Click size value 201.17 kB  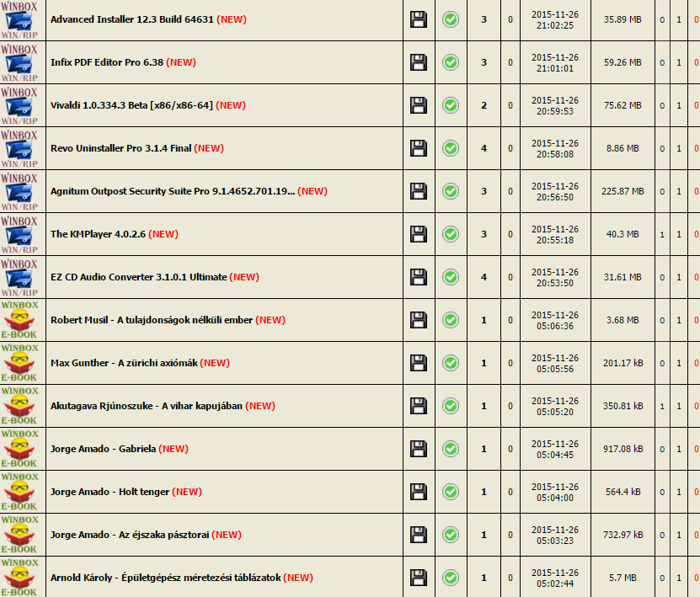623,363
